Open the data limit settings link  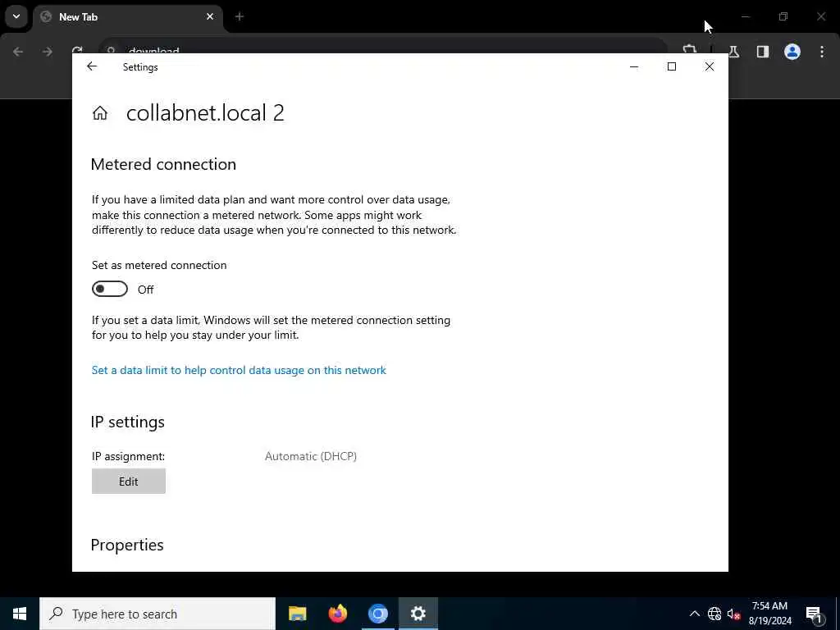[x=239, y=370]
